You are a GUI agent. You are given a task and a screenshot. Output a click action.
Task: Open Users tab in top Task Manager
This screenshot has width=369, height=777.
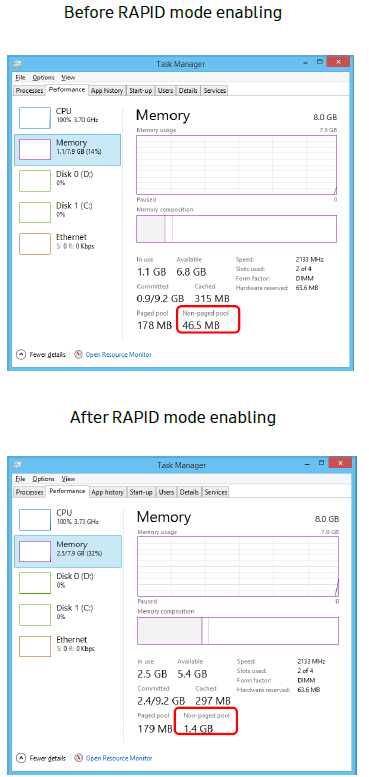click(x=165, y=91)
